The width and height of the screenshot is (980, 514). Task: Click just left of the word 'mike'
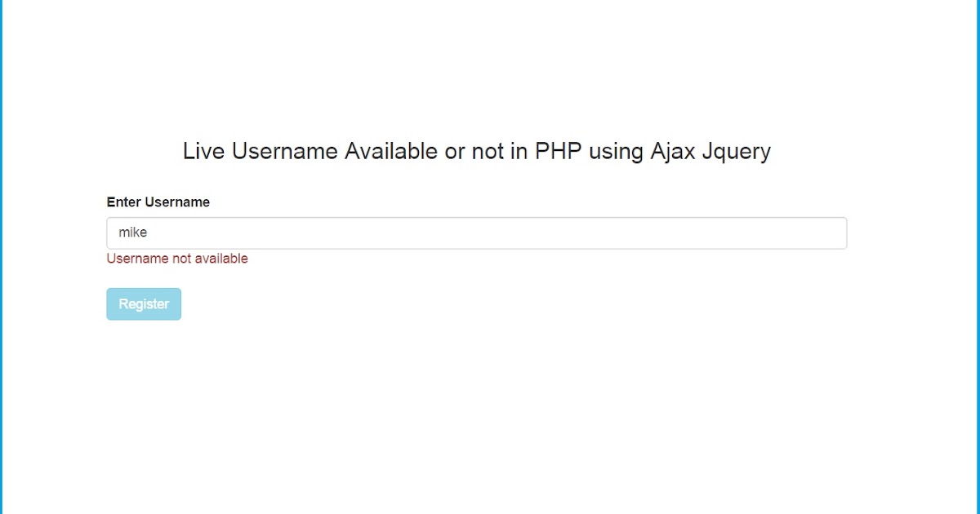click(115, 232)
